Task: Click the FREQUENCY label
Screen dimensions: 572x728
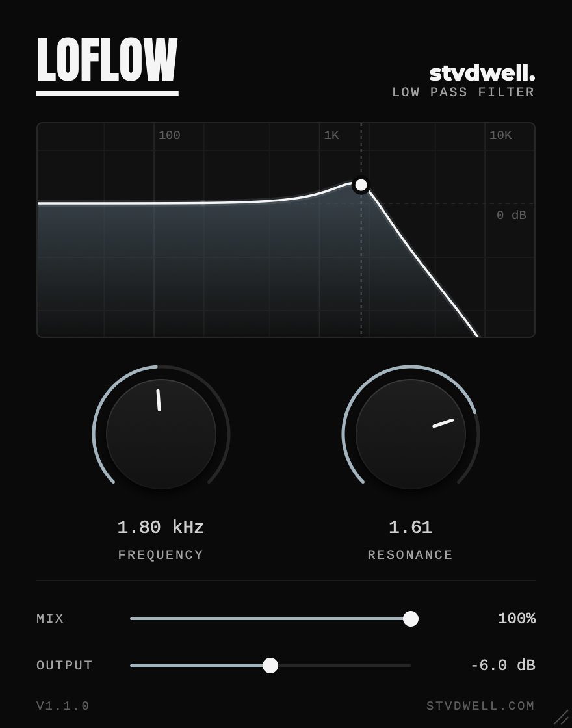Action: click(161, 555)
